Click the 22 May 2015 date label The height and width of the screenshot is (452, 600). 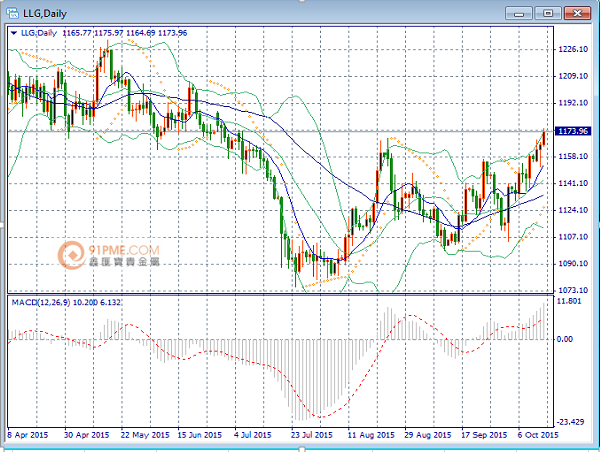[145, 435]
